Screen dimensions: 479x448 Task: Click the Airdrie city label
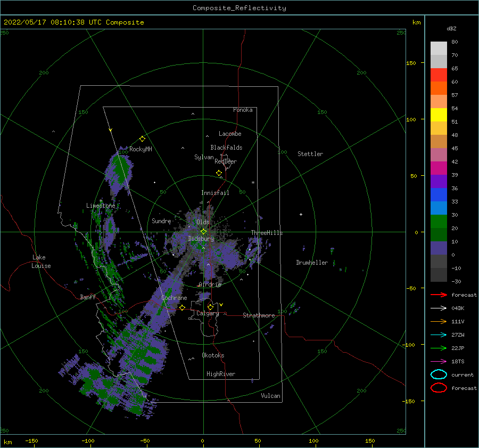(x=210, y=284)
